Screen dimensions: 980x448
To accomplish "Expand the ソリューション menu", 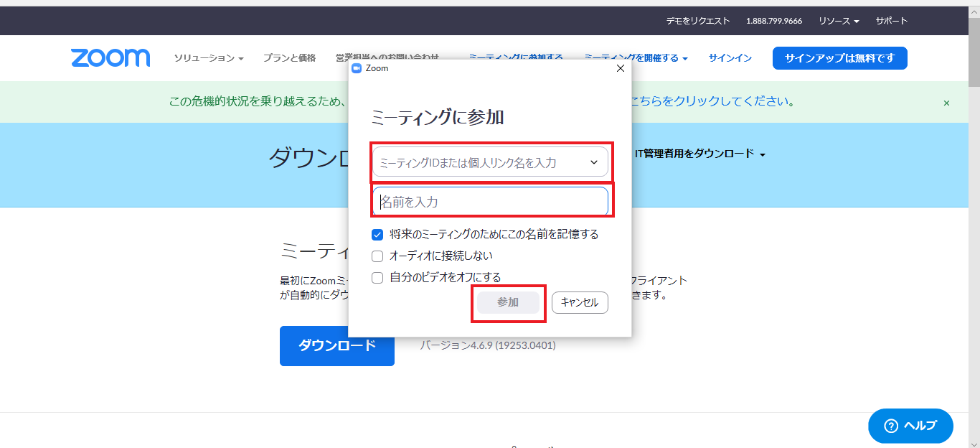I will click(209, 58).
